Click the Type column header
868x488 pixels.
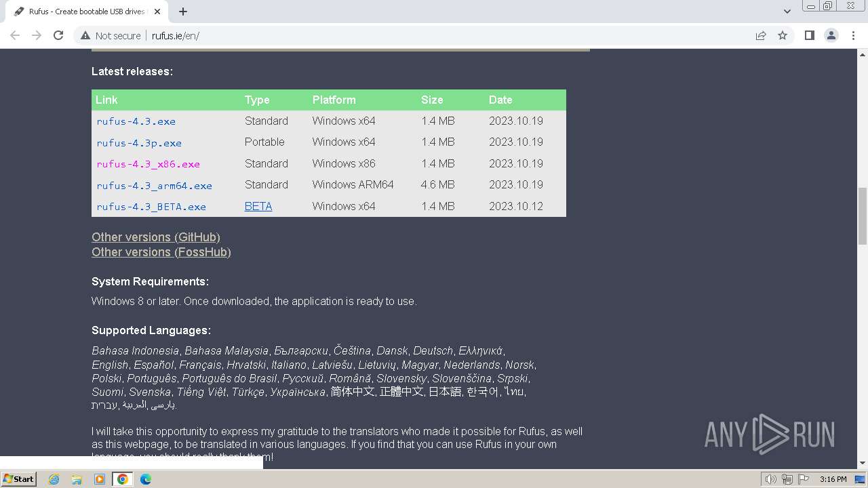coord(257,100)
